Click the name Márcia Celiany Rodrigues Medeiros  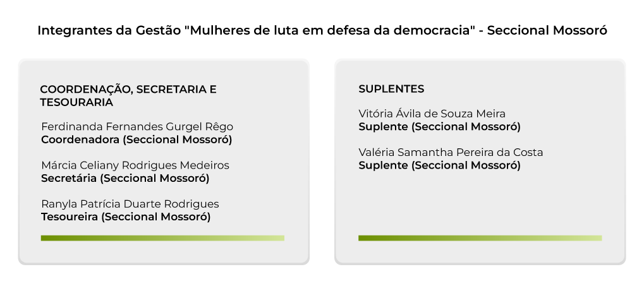[135, 165]
